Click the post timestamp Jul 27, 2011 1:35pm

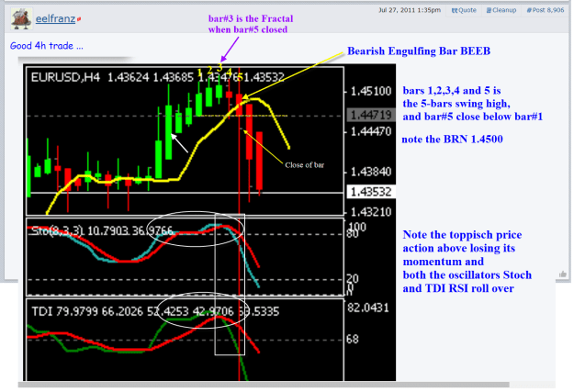click(410, 10)
